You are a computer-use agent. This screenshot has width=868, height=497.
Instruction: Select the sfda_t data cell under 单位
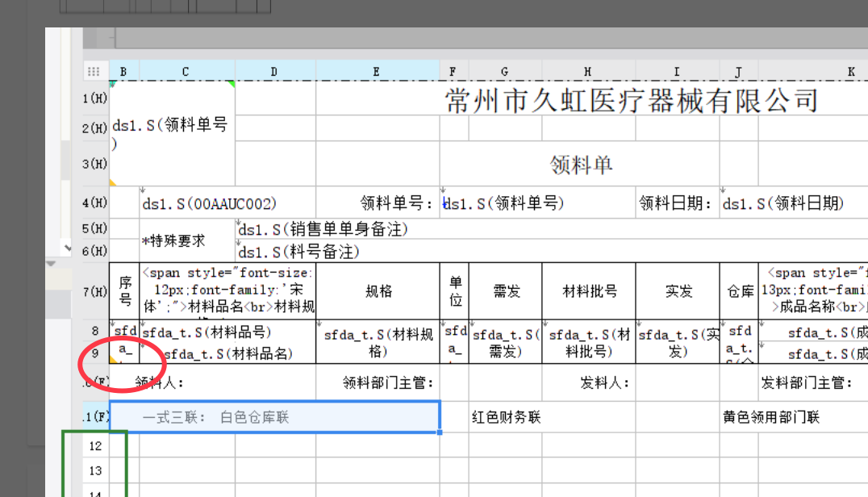click(454, 342)
